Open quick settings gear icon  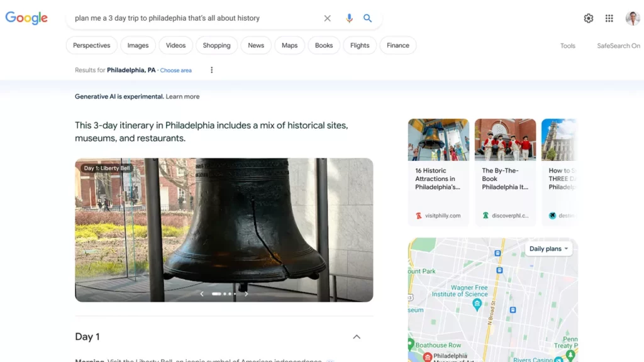589,18
